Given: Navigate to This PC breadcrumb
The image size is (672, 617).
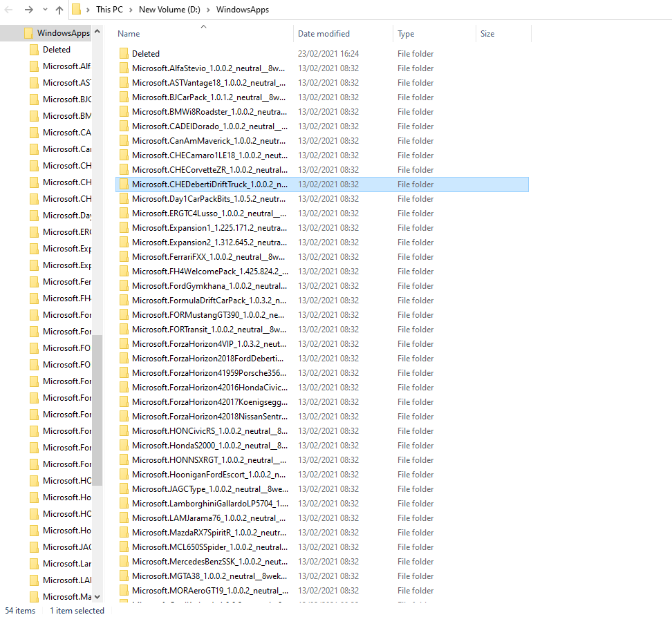Looking at the screenshot, I should [x=109, y=10].
